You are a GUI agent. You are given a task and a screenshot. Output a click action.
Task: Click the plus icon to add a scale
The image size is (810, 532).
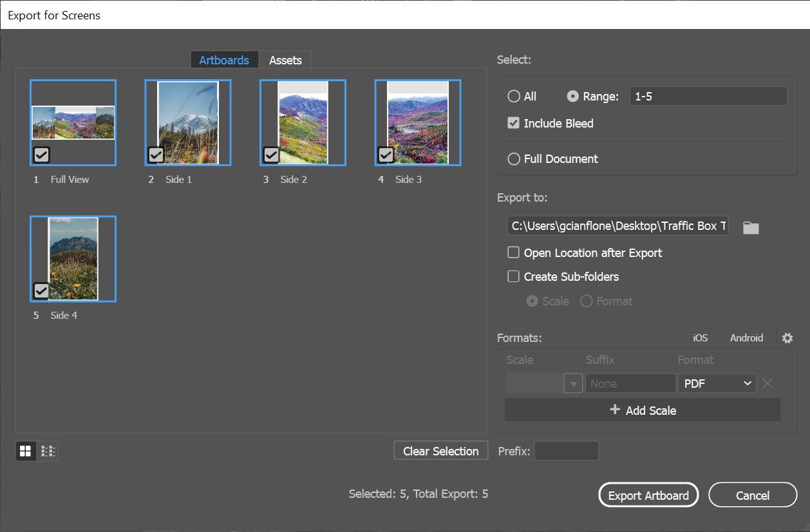(x=615, y=410)
